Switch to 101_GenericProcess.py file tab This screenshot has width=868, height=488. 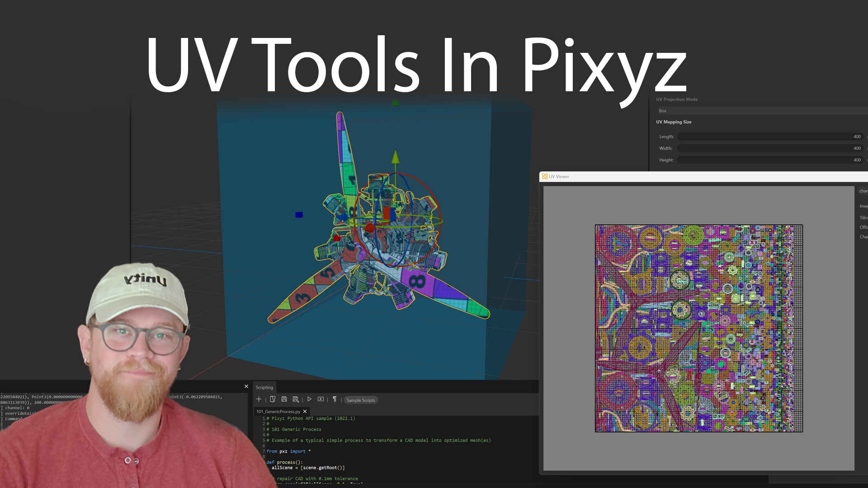pos(278,412)
